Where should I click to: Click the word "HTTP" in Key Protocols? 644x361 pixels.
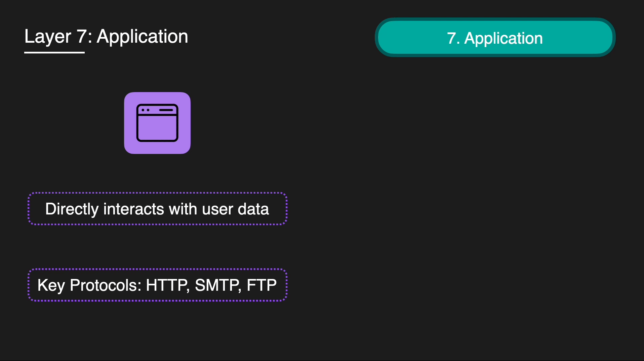point(167,285)
